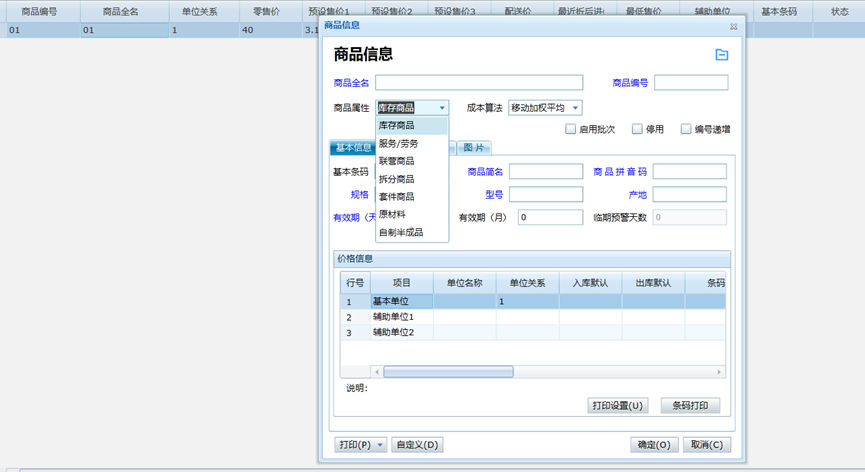Screen dimensions: 865x472
Task: Tick the 停用 checkbox
Action: pyautogui.click(x=637, y=129)
